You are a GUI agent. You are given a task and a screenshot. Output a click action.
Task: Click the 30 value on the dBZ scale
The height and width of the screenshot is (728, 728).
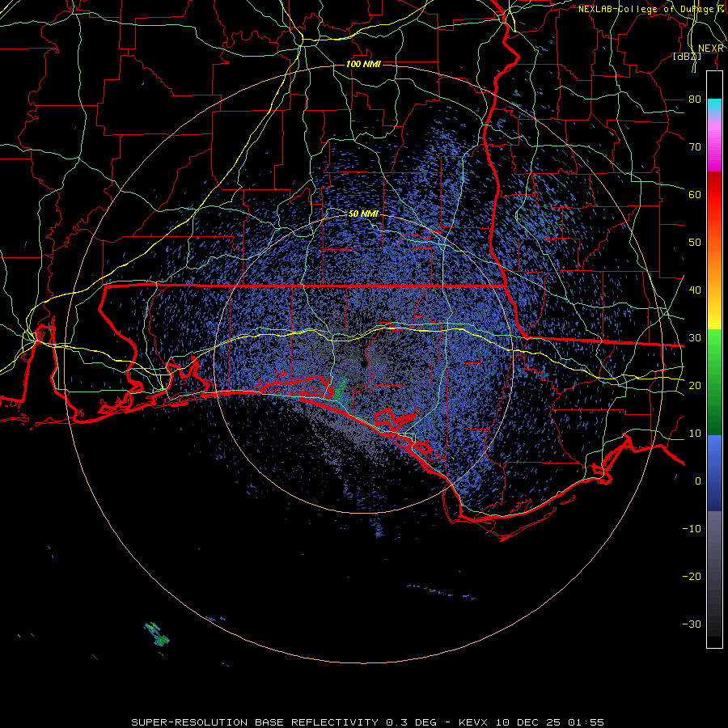coord(695,338)
